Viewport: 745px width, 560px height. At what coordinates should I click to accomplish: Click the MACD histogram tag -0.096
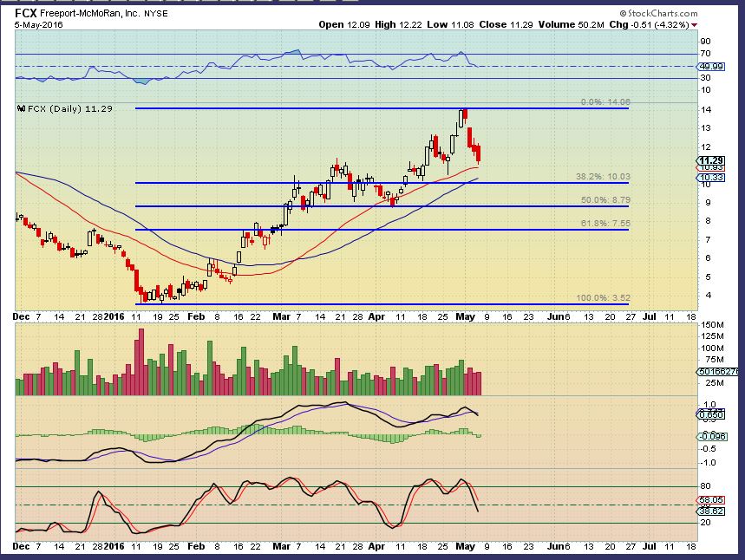coord(712,436)
